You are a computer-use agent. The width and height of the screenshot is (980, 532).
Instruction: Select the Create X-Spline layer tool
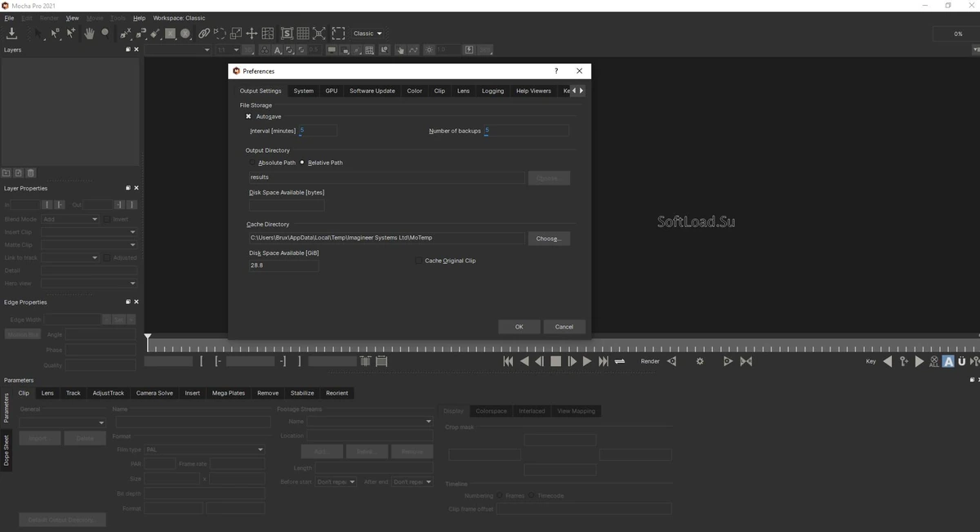125,34
